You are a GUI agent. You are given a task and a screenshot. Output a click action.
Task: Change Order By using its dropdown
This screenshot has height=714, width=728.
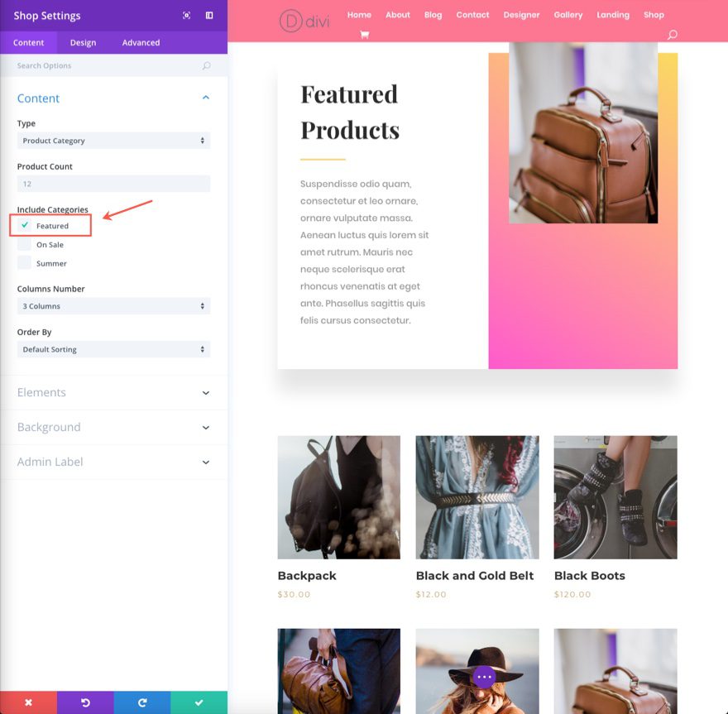click(x=113, y=349)
